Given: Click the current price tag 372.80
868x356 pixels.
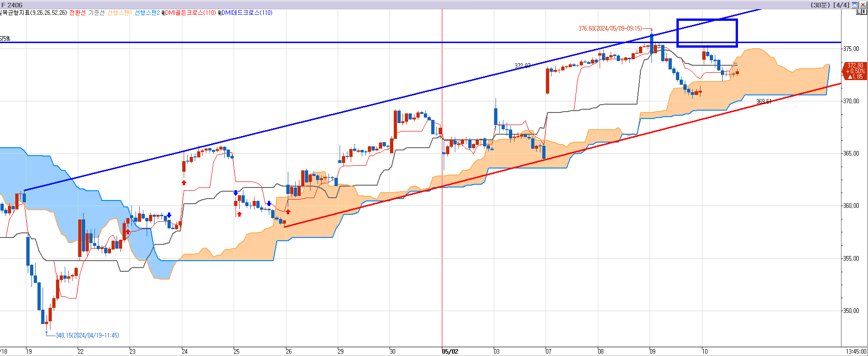Looking at the screenshot, I should tap(855, 71).
